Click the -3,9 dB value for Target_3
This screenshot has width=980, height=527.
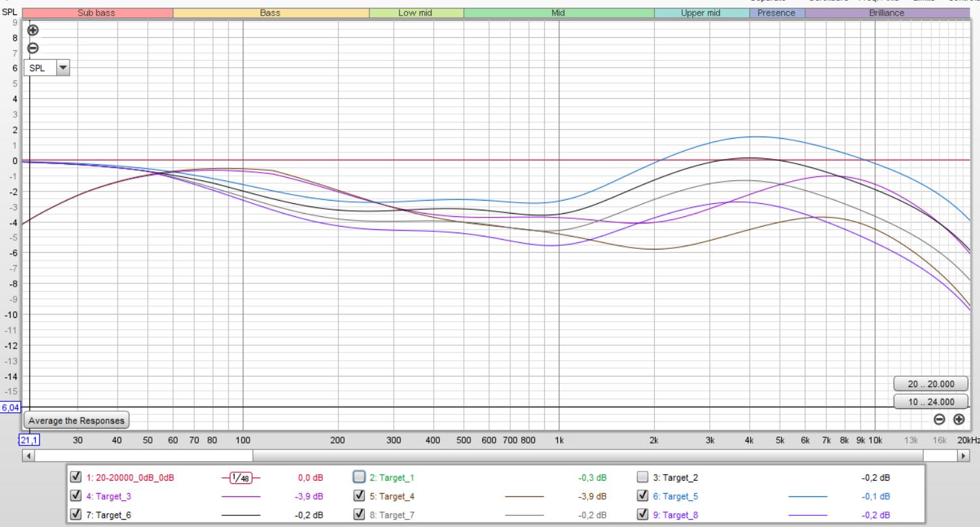click(309, 496)
